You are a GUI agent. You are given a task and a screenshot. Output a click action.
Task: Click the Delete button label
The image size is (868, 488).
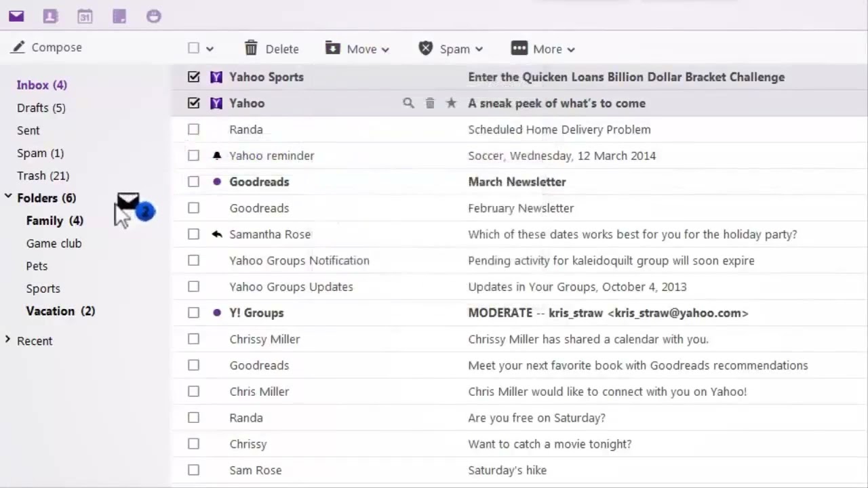click(282, 49)
